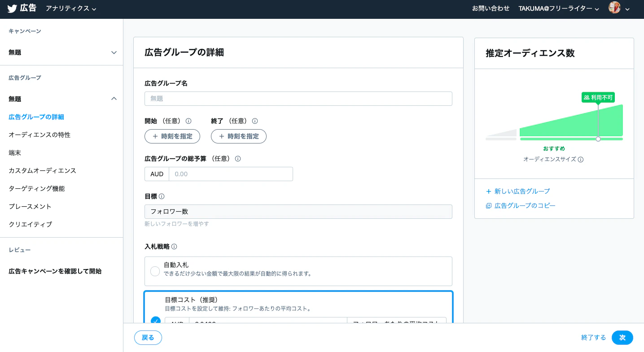Go to オーディエンスの特性 in sidebar
Image resolution: width=644 pixels, height=352 pixels.
tap(39, 135)
